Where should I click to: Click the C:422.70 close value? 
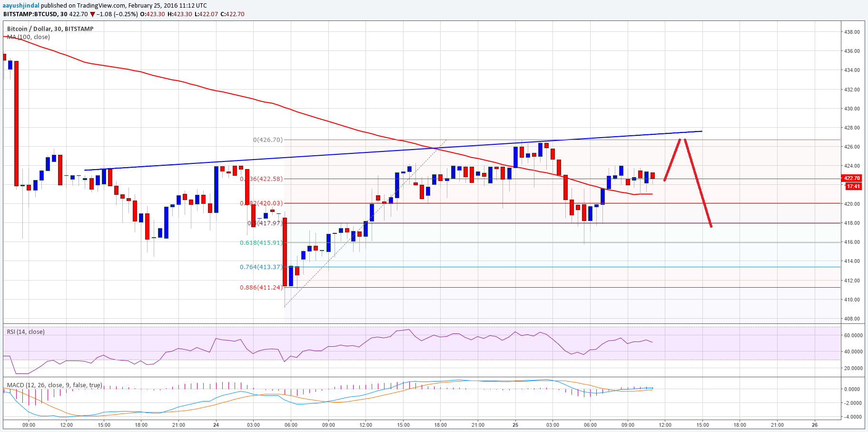pos(232,14)
